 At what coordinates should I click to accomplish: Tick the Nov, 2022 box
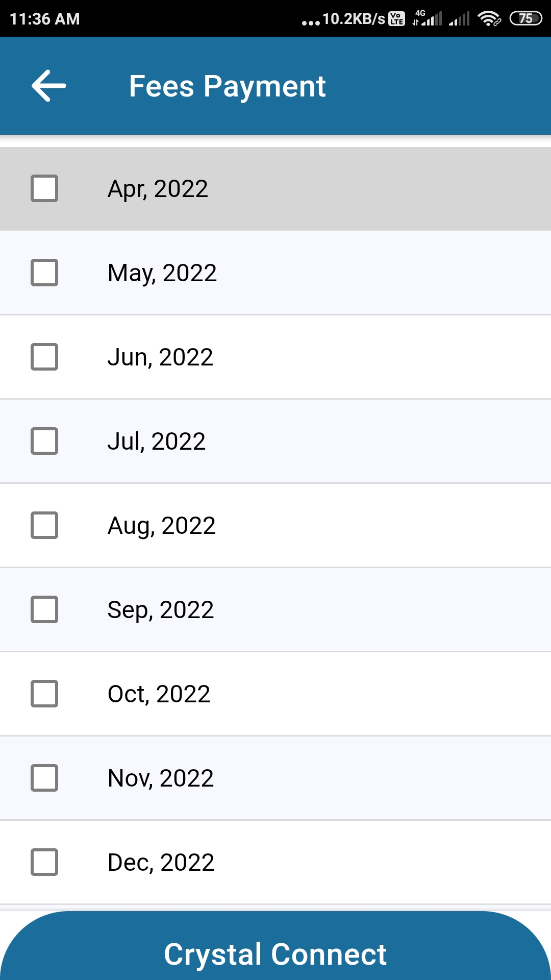pos(44,778)
